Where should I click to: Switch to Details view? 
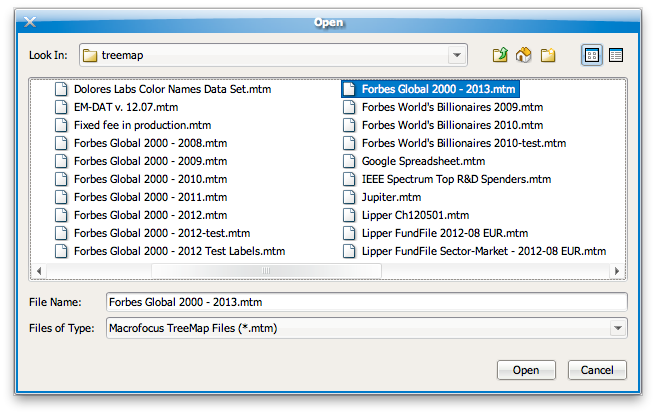point(615,55)
